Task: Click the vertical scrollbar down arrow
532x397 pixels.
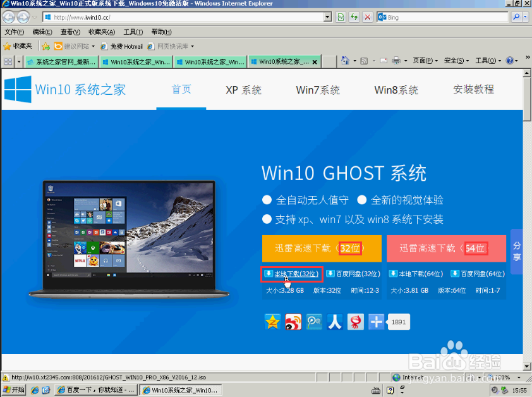Action: (x=526, y=367)
